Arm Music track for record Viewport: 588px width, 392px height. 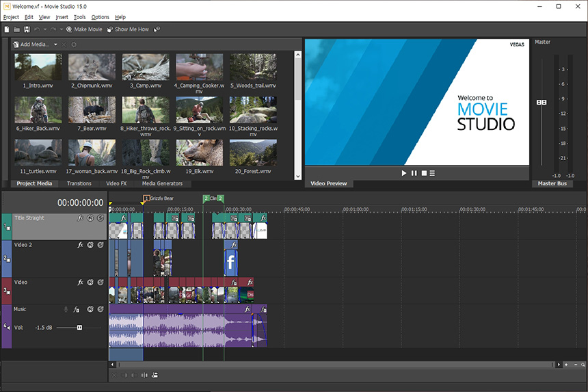(x=66, y=309)
